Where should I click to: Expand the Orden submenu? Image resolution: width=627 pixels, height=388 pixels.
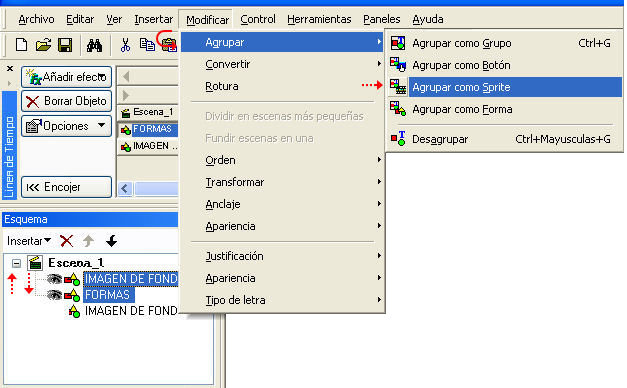coord(283,160)
